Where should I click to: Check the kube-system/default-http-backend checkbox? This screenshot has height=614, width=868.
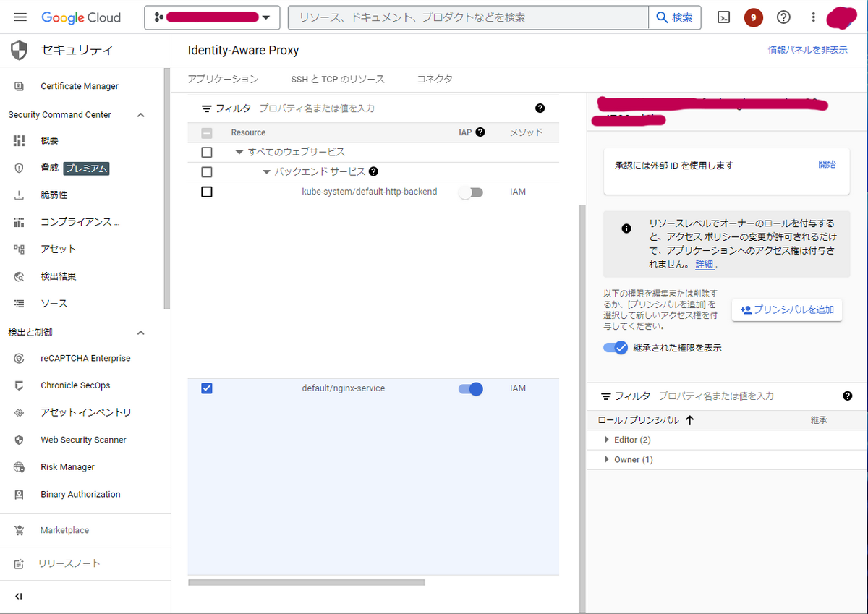[x=207, y=192]
